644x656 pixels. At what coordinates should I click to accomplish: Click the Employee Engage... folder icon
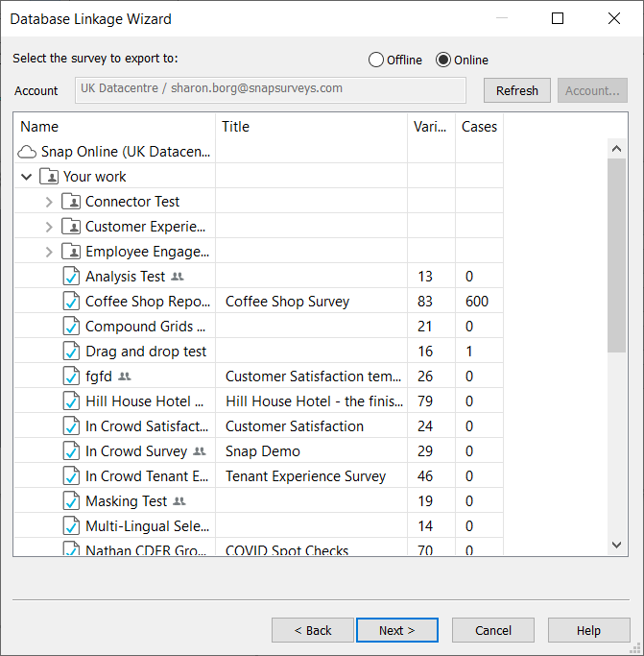[x=71, y=252]
